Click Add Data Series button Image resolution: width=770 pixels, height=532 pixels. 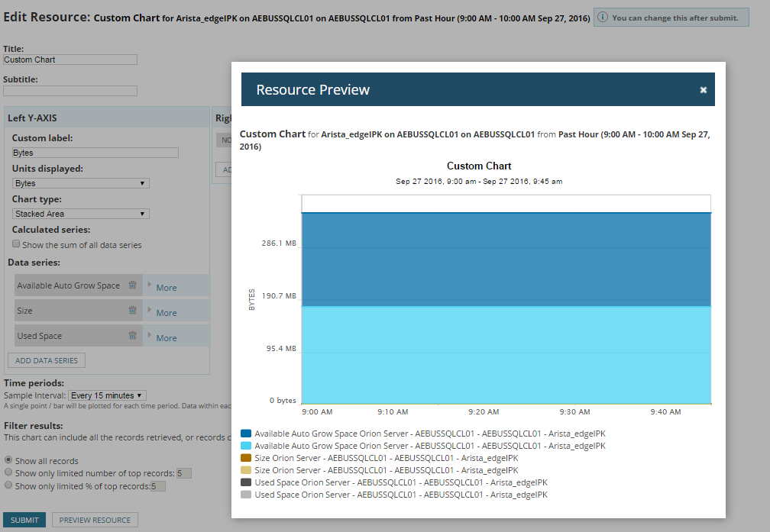pos(47,360)
